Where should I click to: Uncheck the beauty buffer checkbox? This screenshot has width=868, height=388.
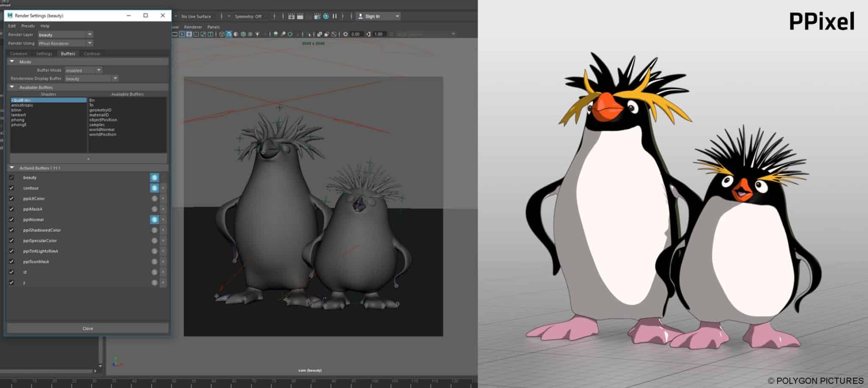[x=11, y=178]
